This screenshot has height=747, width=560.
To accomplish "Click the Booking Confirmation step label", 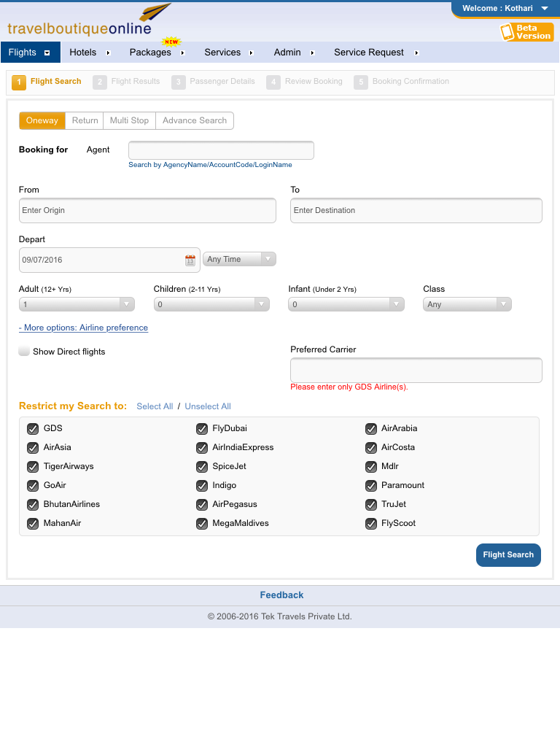I will tap(411, 82).
